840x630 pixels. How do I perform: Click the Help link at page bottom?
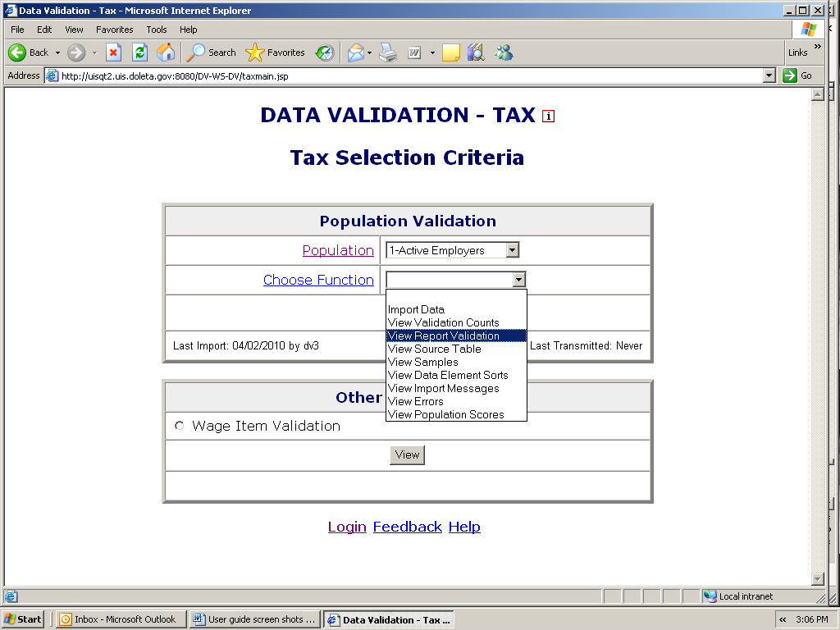(464, 527)
